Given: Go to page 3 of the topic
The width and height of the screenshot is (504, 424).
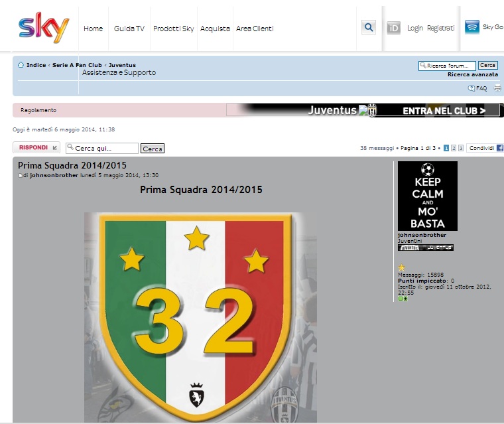Looking at the screenshot, I should tap(461, 148).
